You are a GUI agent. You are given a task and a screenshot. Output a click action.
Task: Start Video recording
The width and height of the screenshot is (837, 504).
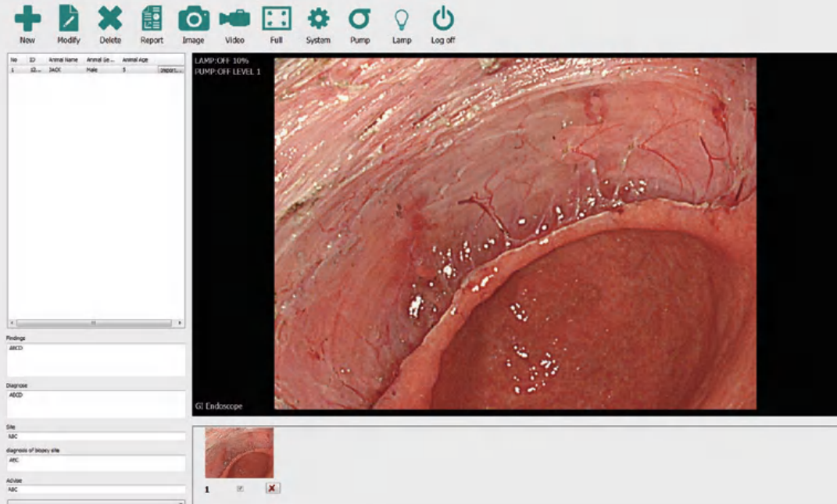point(234,23)
